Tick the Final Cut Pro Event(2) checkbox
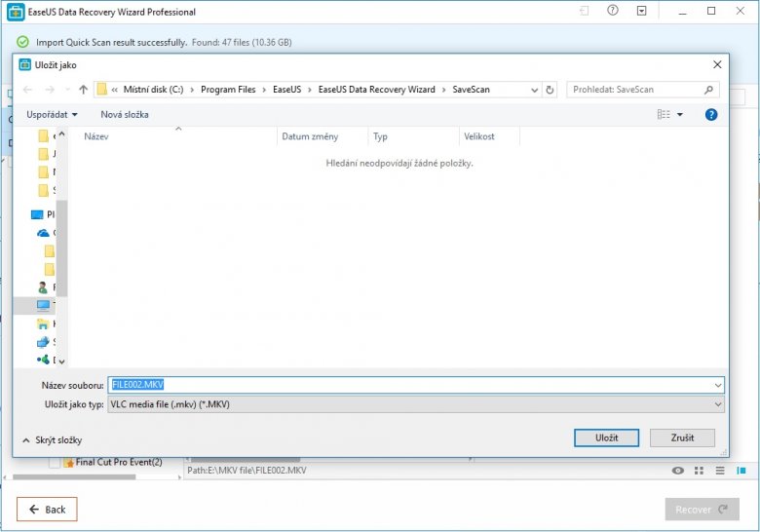This screenshot has height=532, width=760. pyautogui.click(x=55, y=463)
